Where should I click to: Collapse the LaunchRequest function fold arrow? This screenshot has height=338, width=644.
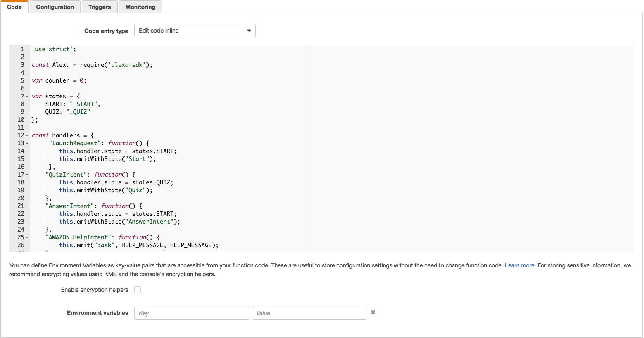27,144
